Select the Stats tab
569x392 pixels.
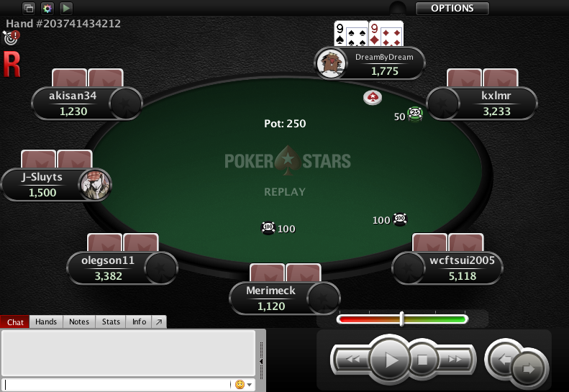point(111,322)
